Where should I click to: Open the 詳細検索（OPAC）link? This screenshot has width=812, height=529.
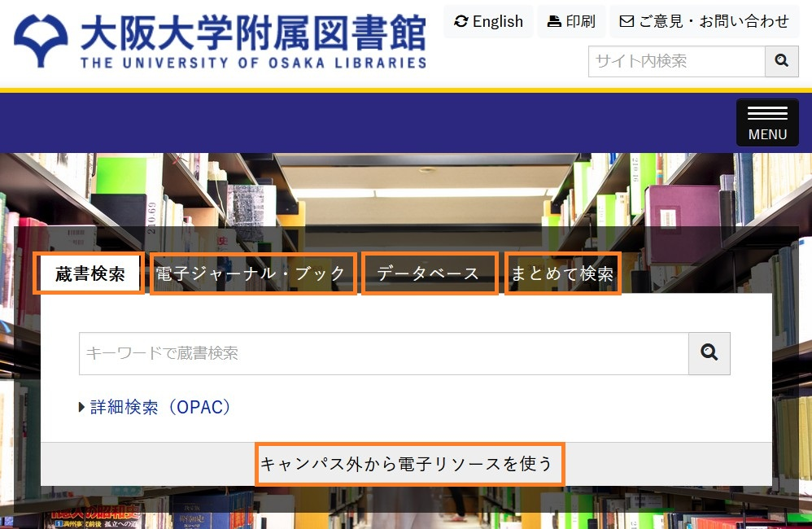pos(160,407)
